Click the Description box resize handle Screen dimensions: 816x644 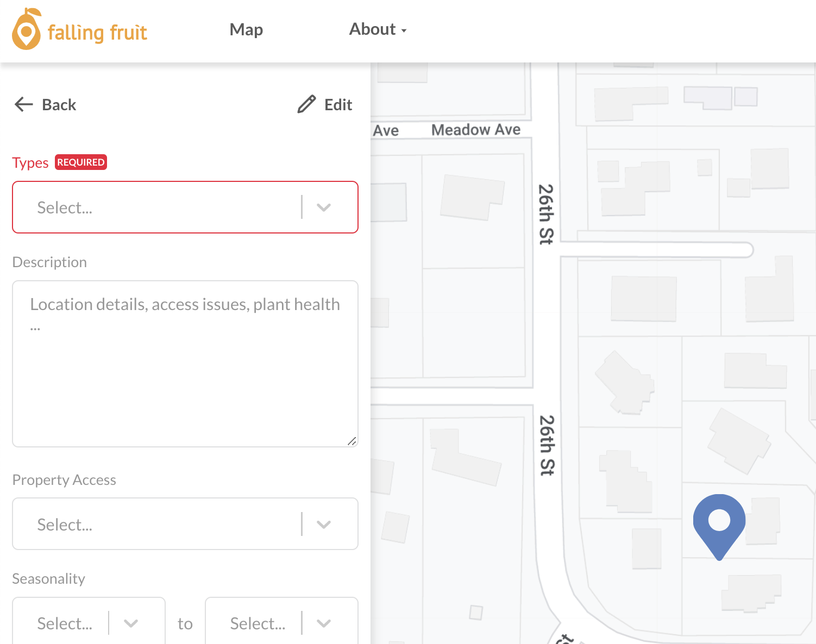(352, 441)
